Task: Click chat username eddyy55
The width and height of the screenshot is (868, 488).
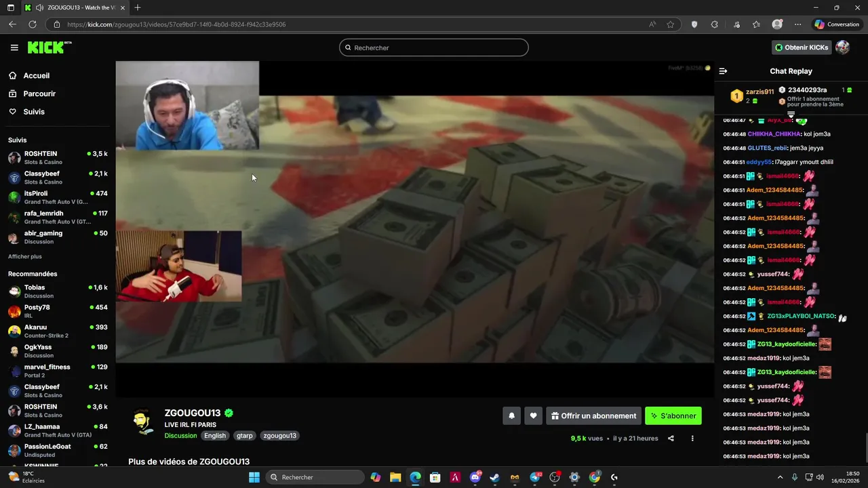Action: tap(759, 163)
